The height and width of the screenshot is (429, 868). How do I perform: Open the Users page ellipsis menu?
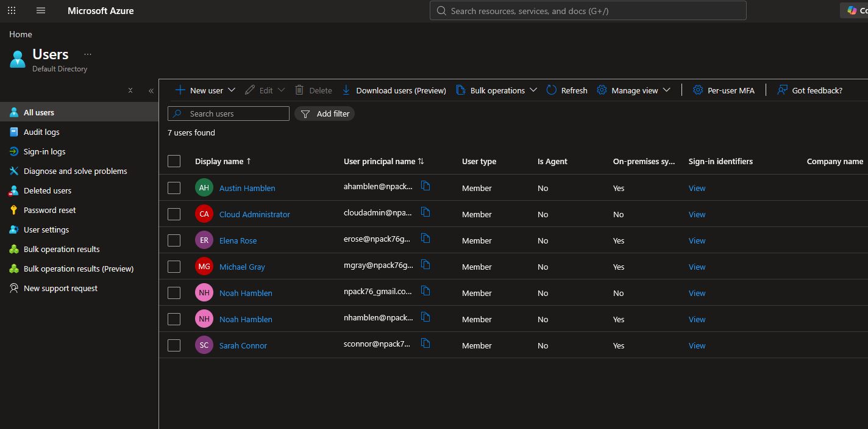point(88,54)
